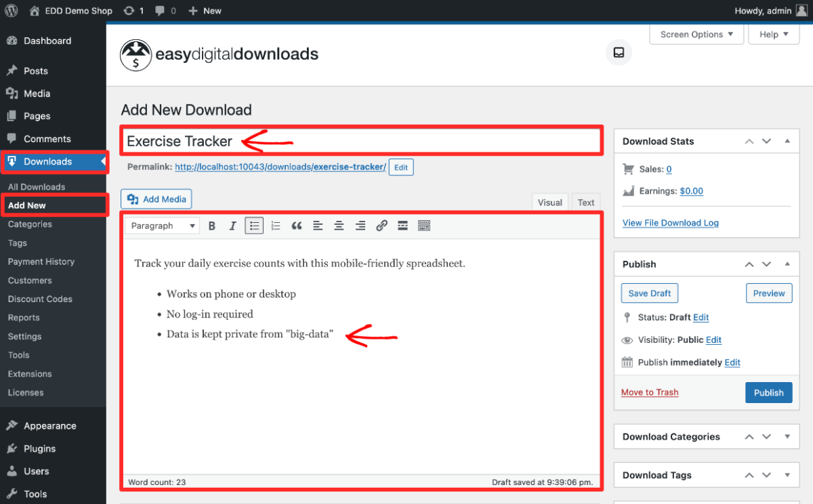
Task: Open the Paragraph format dropdown
Action: (x=163, y=226)
